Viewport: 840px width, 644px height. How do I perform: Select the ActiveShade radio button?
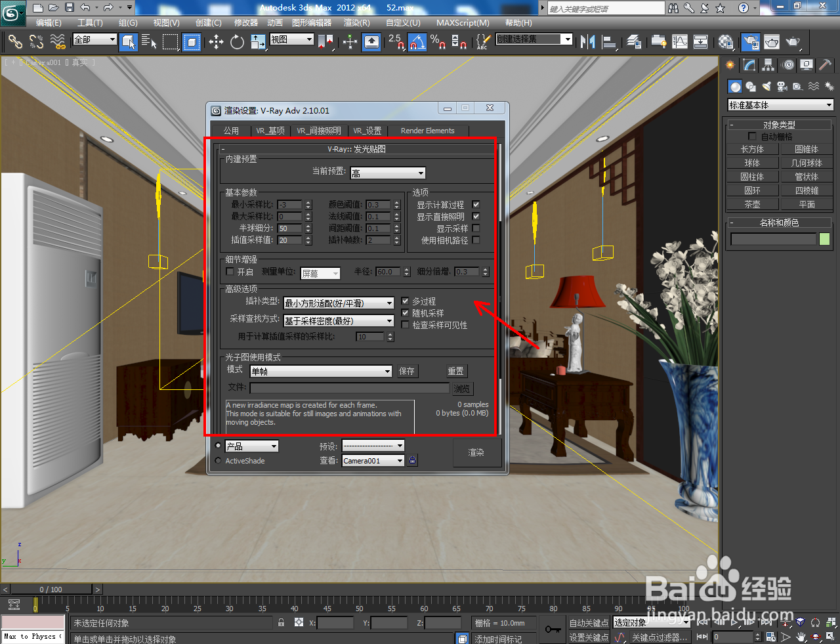(219, 461)
